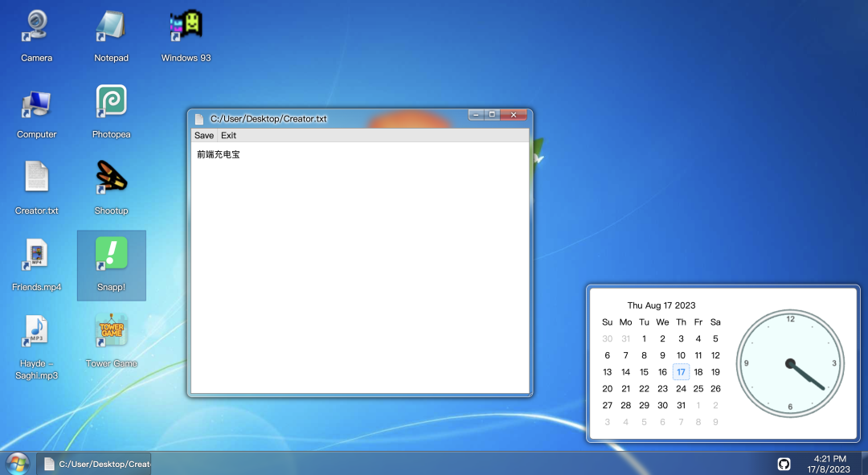Select August 15 in the calendar
The height and width of the screenshot is (475, 868).
pos(644,372)
